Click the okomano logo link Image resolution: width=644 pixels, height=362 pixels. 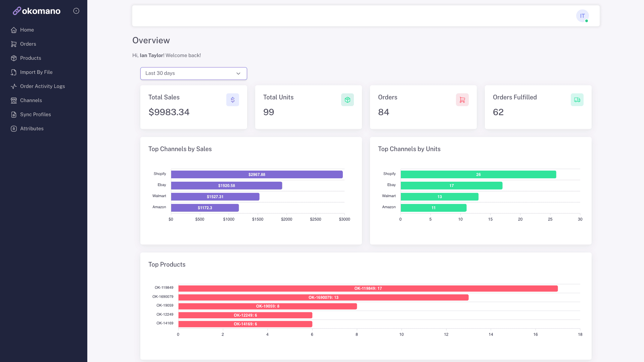click(x=37, y=11)
